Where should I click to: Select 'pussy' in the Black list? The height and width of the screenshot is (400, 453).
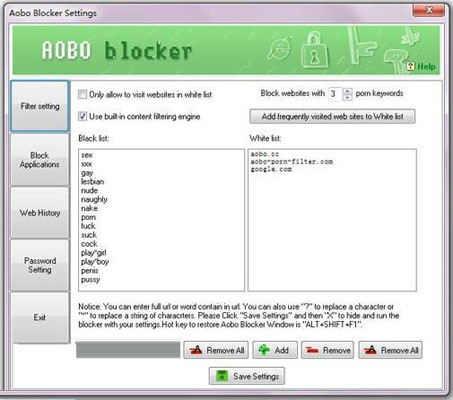coord(90,280)
